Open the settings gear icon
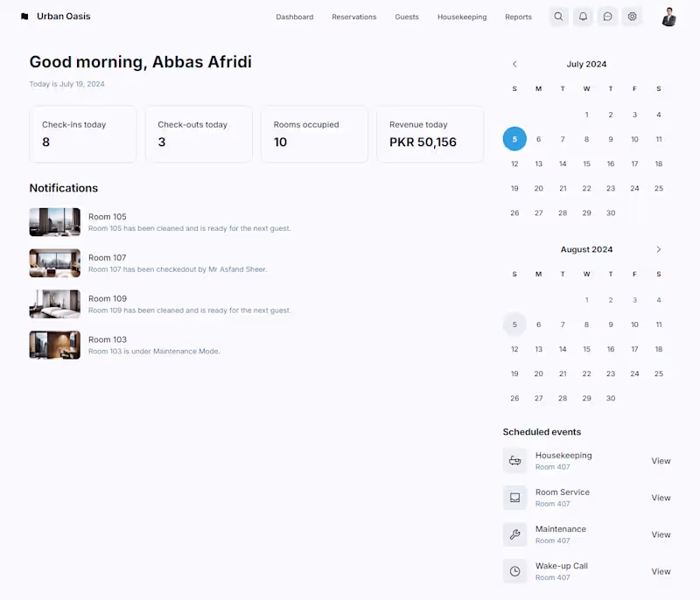This screenshot has height=600, width=700. [x=632, y=17]
